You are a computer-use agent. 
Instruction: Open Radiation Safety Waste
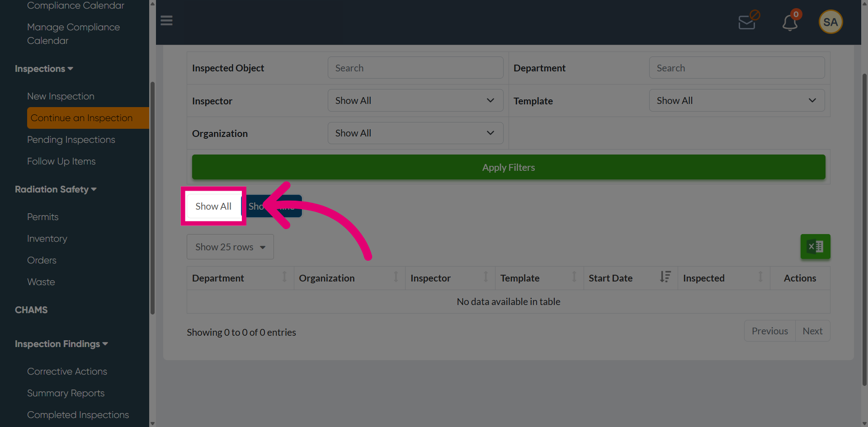tap(41, 282)
